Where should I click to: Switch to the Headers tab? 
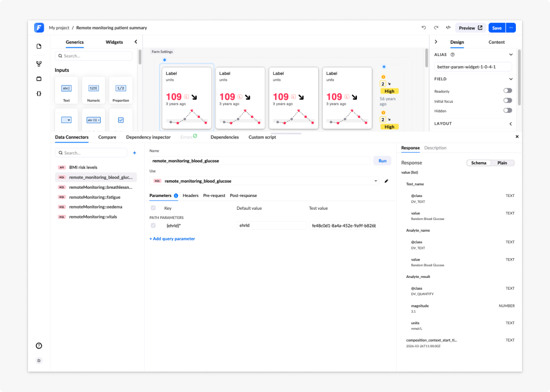point(190,195)
